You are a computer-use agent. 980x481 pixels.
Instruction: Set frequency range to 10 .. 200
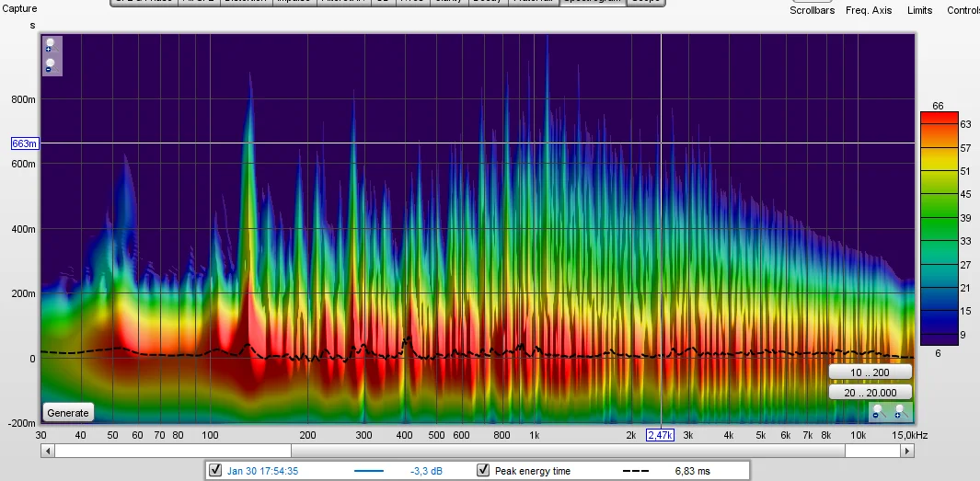(870, 372)
